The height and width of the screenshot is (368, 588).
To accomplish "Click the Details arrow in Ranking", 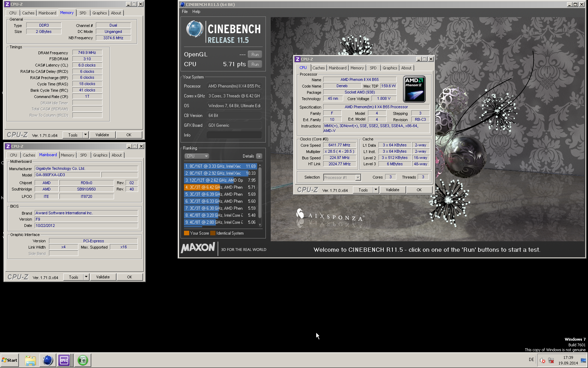I will pos(259,156).
